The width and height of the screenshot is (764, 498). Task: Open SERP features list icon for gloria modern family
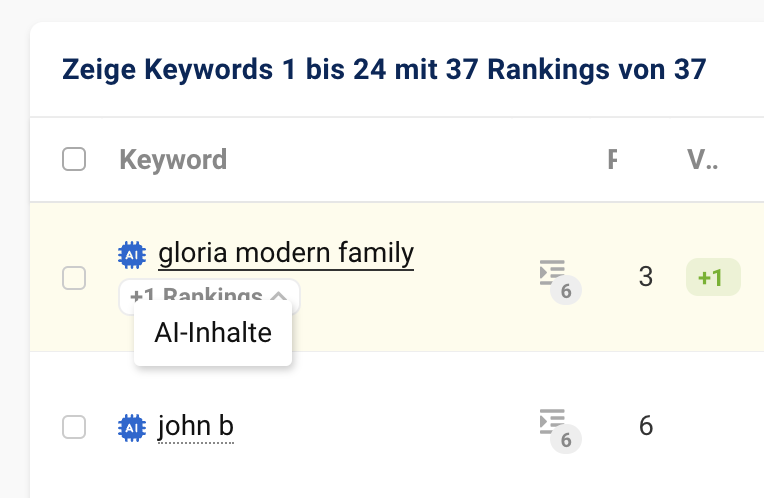pyautogui.click(x=551, y=272)
